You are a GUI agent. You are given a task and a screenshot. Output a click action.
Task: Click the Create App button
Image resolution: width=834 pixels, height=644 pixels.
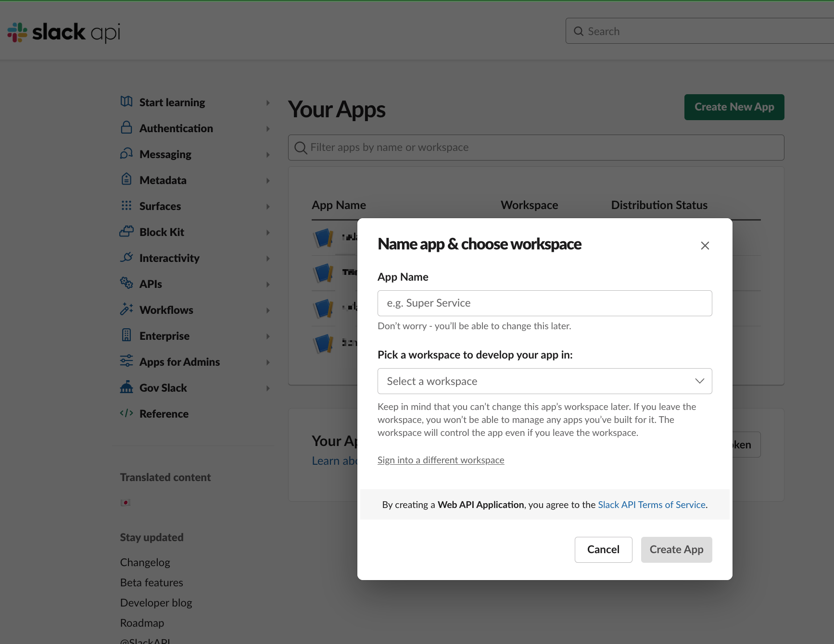coord(676,550)
